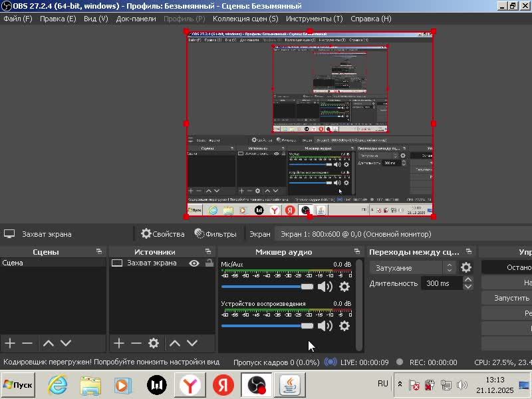Open Mic/Aux audio settings gear
Image resolution: width=532 pixels, height=399 pixels.
[x=344, y=287]
